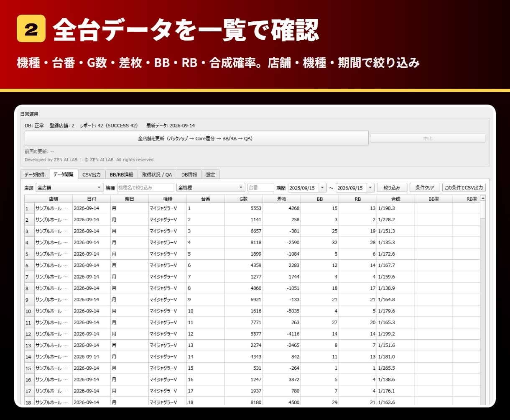
Task: Click the 全店舗を更新 button
Action: (196, 138)
